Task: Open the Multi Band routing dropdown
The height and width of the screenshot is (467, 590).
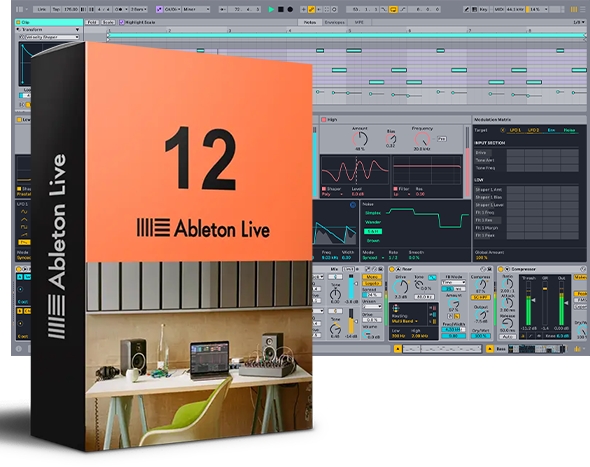Action: click(404, 321)
